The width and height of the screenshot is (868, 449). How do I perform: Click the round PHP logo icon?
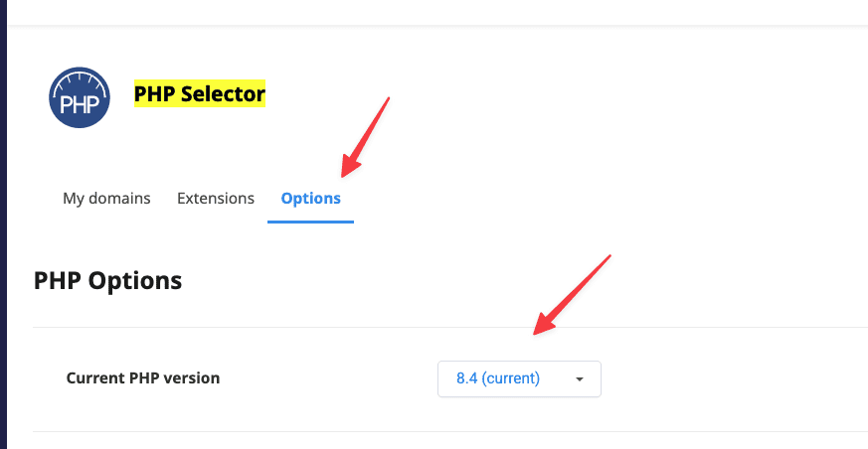80,98
